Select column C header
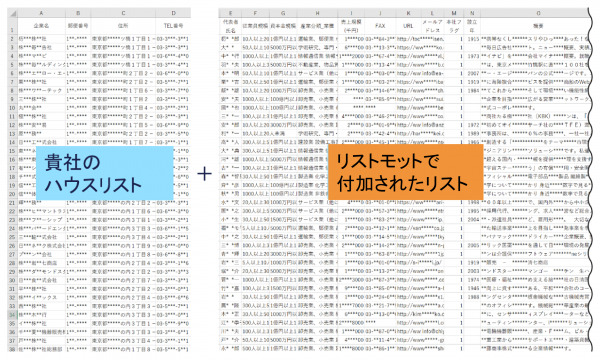This screenshot has height=360, width=600. [123, 13]
